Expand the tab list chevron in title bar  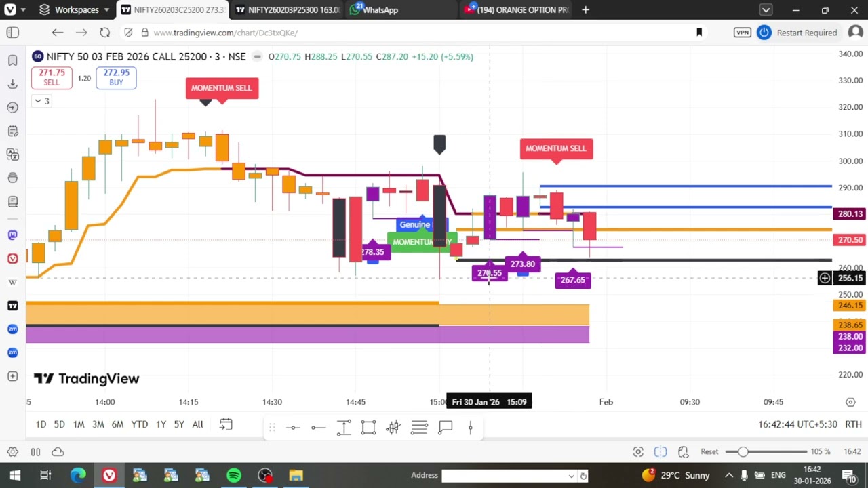tap(766, 9)
